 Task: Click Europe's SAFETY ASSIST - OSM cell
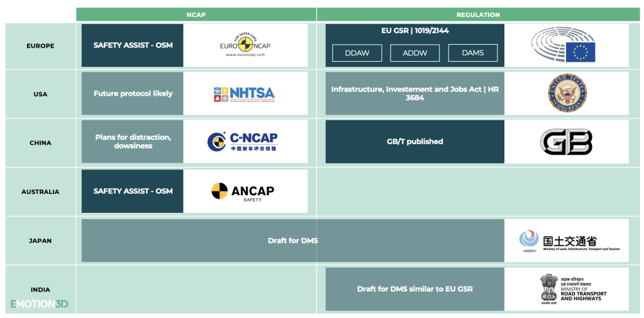pos(132,45)
